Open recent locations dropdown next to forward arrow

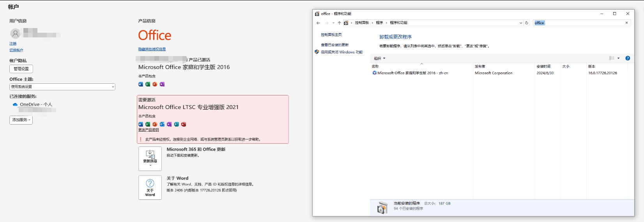click(333, 23)
